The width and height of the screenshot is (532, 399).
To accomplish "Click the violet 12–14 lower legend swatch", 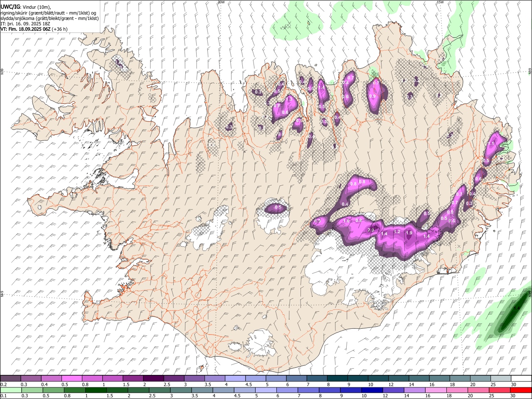I will point(393,390).
